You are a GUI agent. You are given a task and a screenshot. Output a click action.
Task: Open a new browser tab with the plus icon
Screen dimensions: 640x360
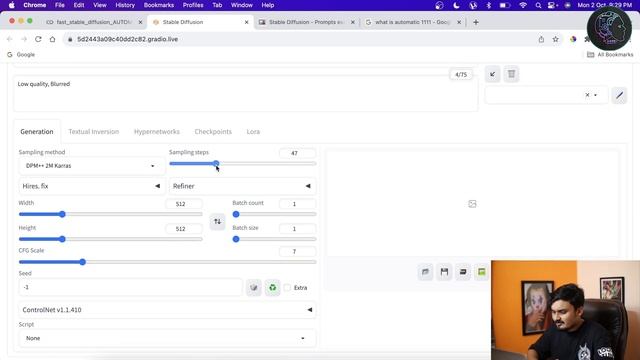[x=476, y=22]
